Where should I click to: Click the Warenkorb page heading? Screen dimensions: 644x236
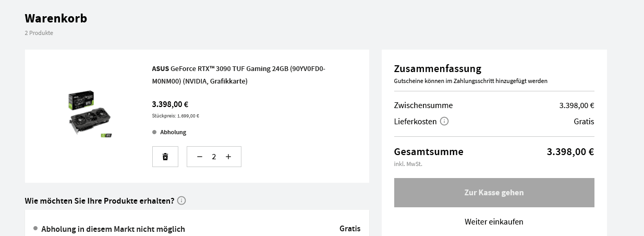[56, 18]
